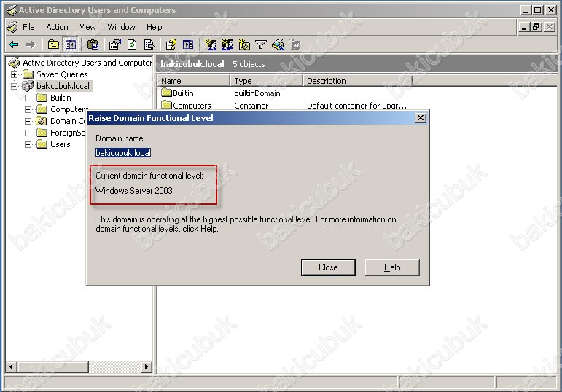Select Saved Queries in the console tree

tap(62, 74)
